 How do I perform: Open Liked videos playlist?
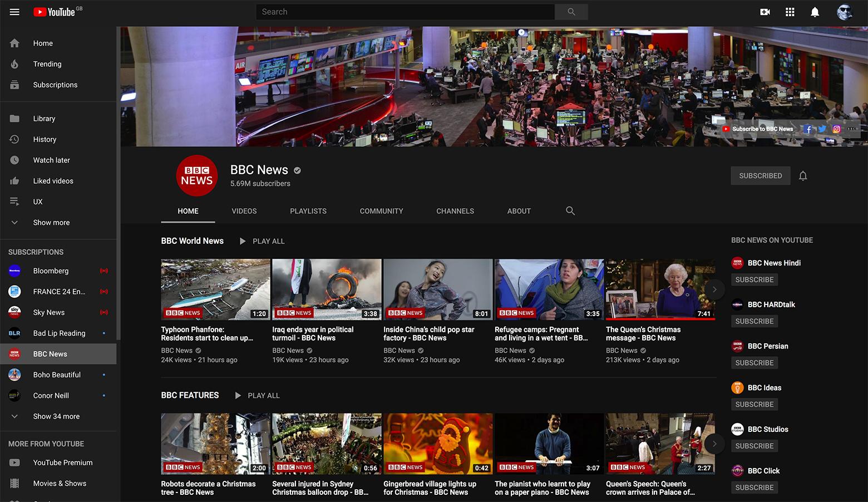click(x=58, y=181)
